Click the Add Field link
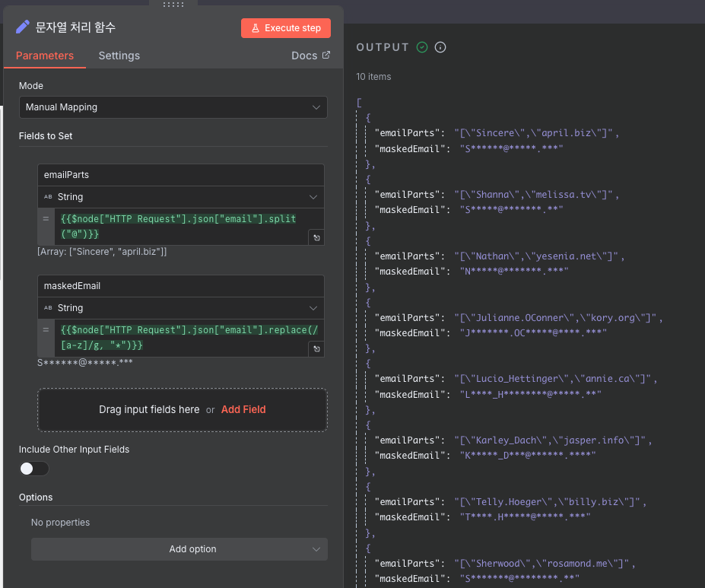Screen dimensions: 705x588 pos(243,409)
